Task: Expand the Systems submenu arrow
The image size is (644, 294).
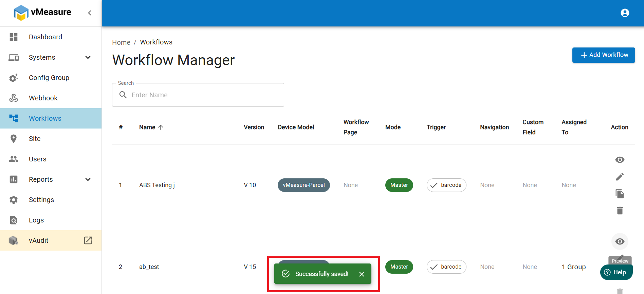Action: (88, 57)
